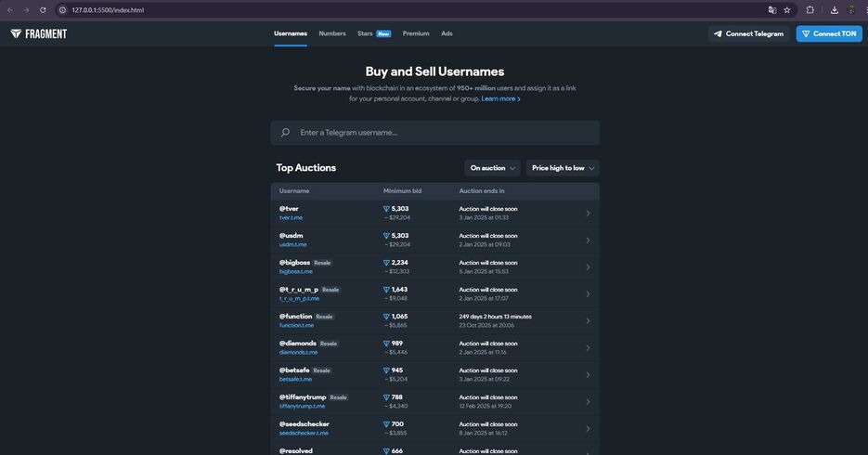Reload the page with browser refresh icon
Viewport: 868px width, 455px height.
[43, 10]
